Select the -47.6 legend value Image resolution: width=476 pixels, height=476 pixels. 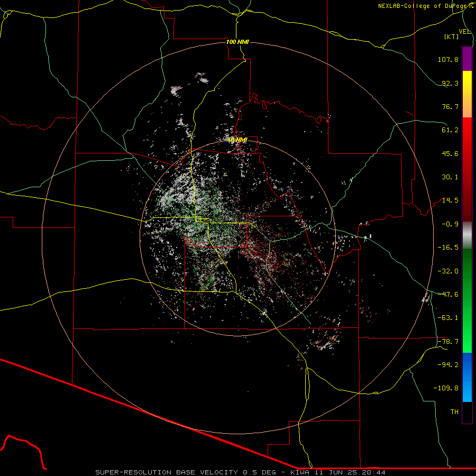[448, 295]
